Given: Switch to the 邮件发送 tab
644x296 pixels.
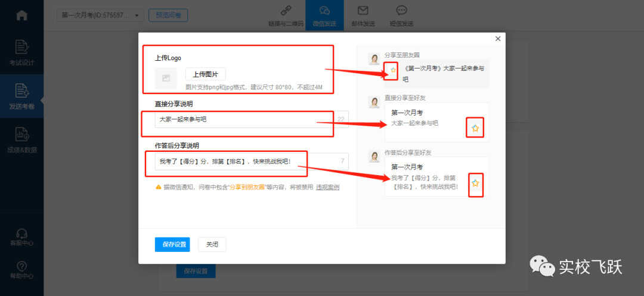Looking at the screenshot, I should pyautogui.click(x=363, y=15).
